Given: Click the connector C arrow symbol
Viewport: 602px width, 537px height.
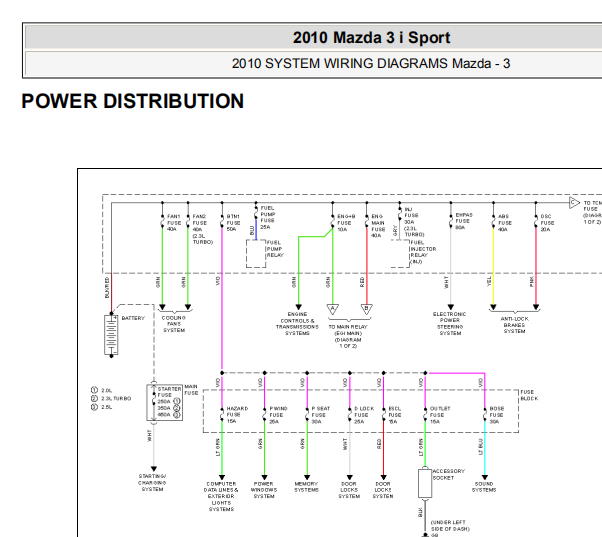Looking at the screenshot, I should 574,202.
